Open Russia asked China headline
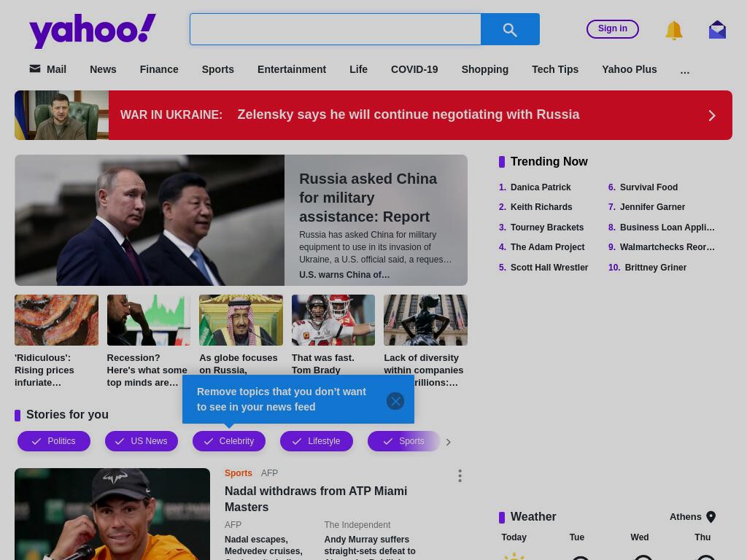The image size is (747, 560). [x=368, y=198]
